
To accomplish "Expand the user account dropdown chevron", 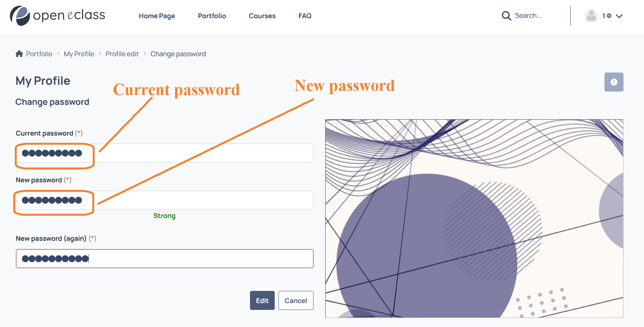I will (x=619, y=16).
